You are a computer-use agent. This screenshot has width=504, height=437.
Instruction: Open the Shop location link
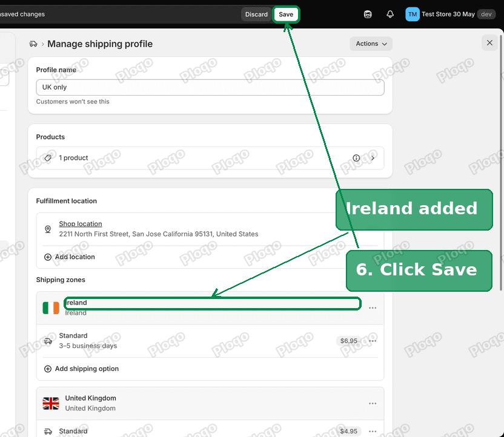click(81, 224)
